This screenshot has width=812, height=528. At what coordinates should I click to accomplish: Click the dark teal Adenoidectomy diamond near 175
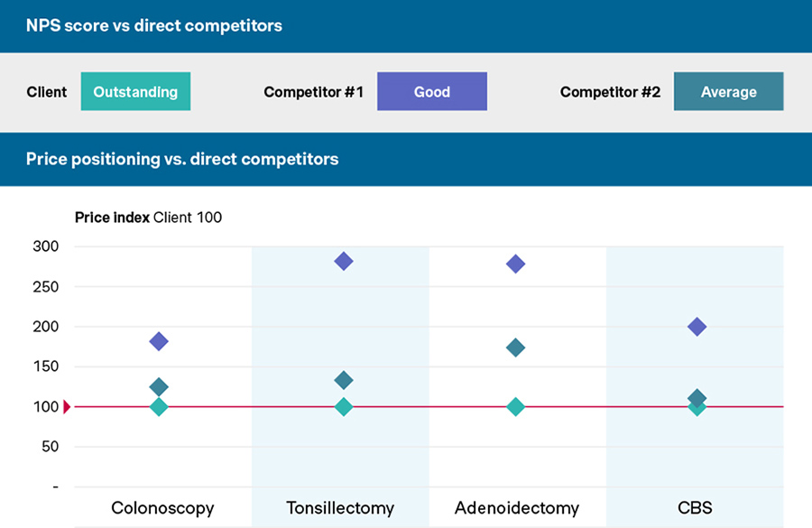click(x=516, y=347)
